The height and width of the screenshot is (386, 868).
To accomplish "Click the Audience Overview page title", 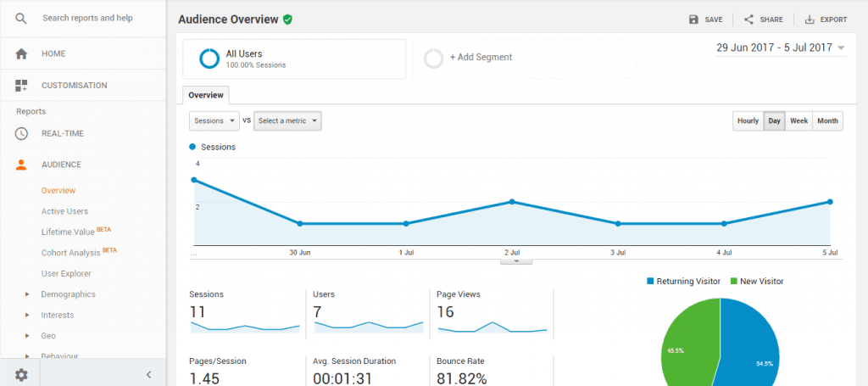I will 228,20.
